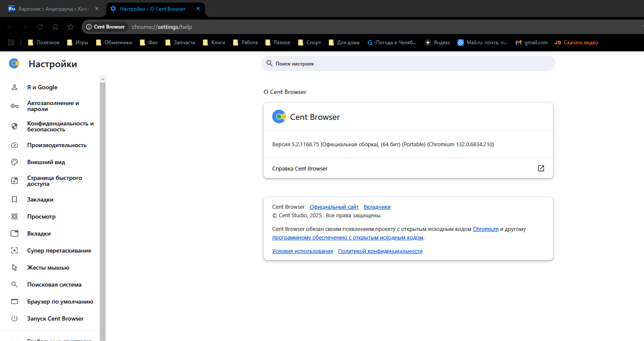Click the shield icon for Конфиденциальность и безопасность

[14, 126]
